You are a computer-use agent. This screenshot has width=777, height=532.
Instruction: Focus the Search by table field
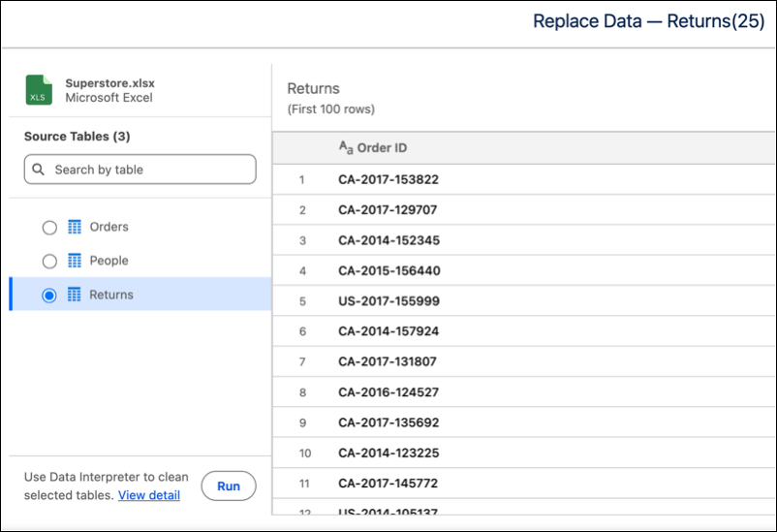(x=140, y=170)
